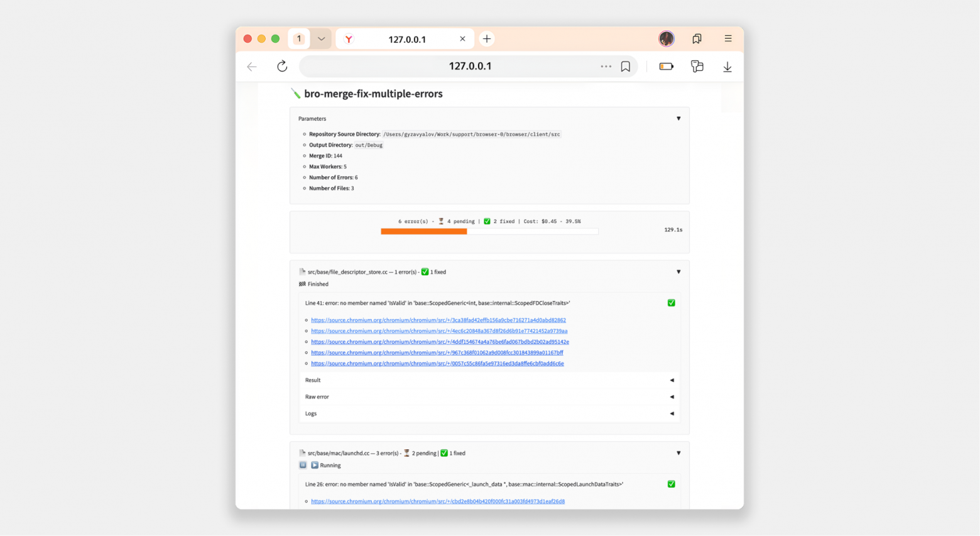The height and width of the screenshot is (536, 980).
Task: Open the bookmarks collections icon in title bar
Action: pos(697,39)
